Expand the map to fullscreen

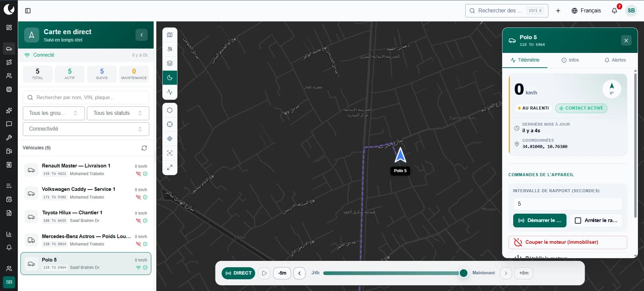tap(170, 167)
